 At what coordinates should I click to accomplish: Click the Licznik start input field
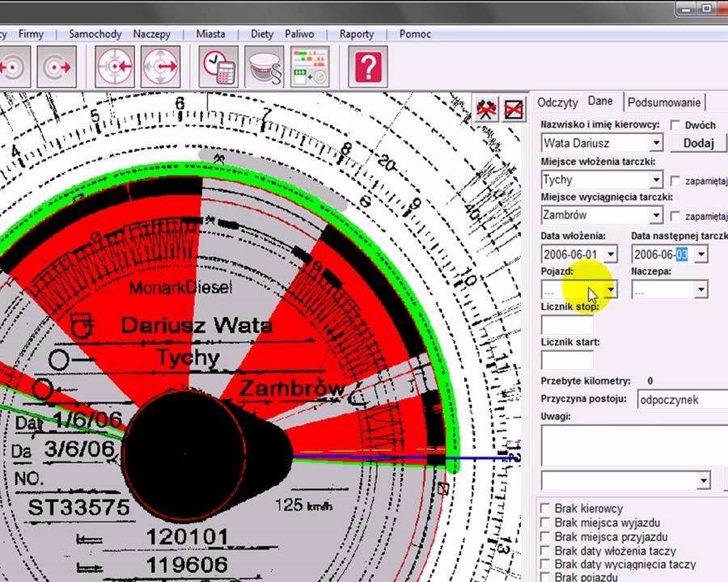click(x=567, y=361)
